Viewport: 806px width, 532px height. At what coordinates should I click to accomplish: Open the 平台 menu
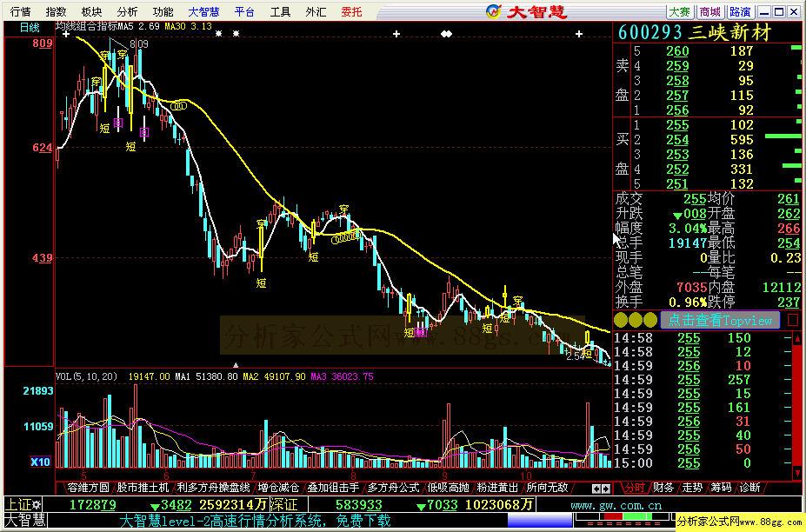coord(244,11)
